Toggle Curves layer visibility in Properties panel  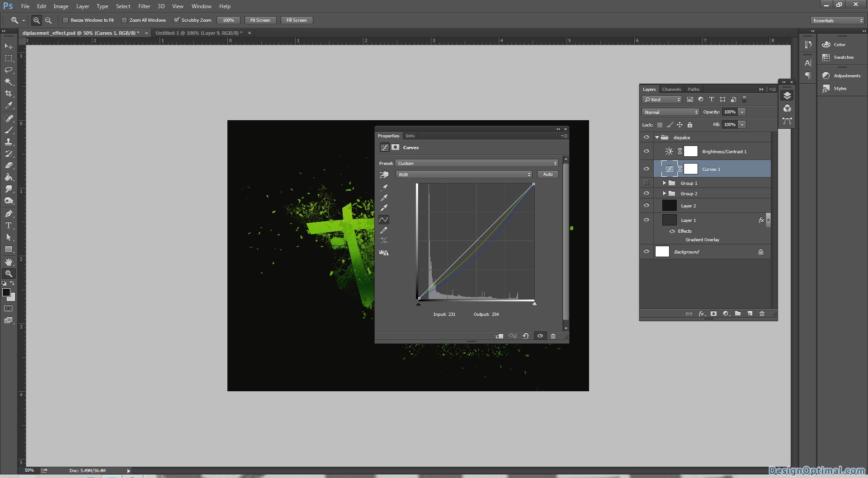540,336
